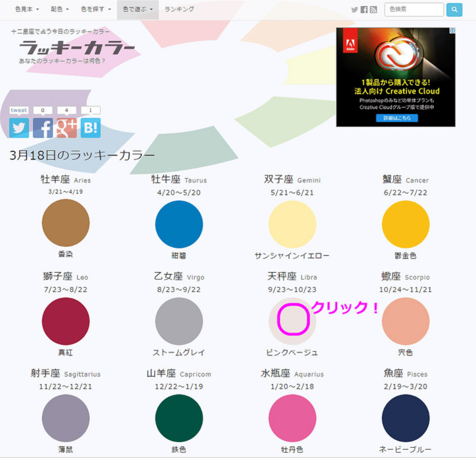
Task: Select the Taurus 紺碧 blue color circle
Action: tap(179, 224)
